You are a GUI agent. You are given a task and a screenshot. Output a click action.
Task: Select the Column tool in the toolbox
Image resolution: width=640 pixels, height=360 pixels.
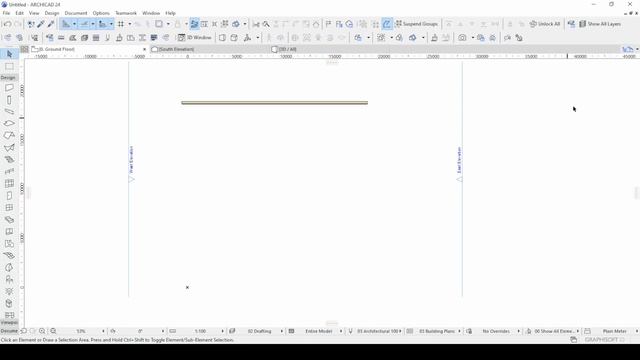tap(9, 100)
